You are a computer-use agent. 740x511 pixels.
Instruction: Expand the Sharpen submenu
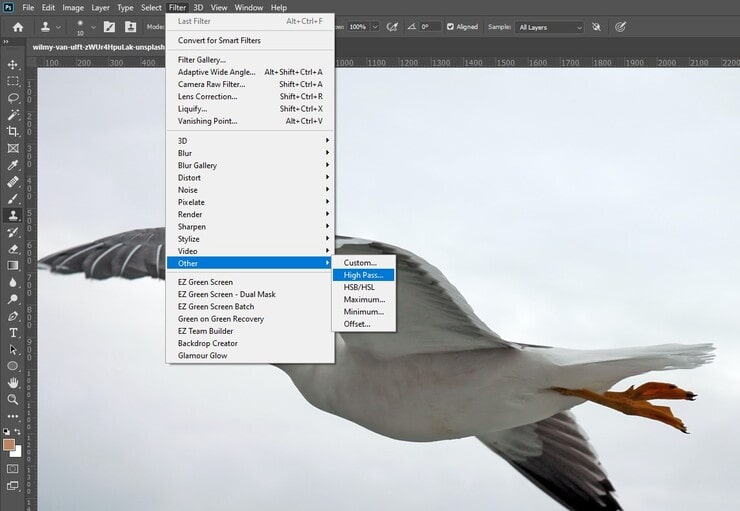click(x=250, y=226)
